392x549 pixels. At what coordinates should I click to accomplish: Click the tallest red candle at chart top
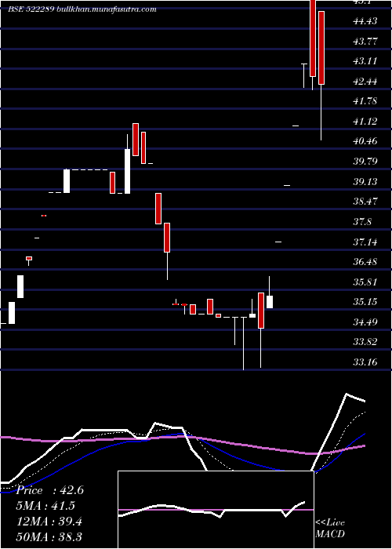tap(313, 38)
